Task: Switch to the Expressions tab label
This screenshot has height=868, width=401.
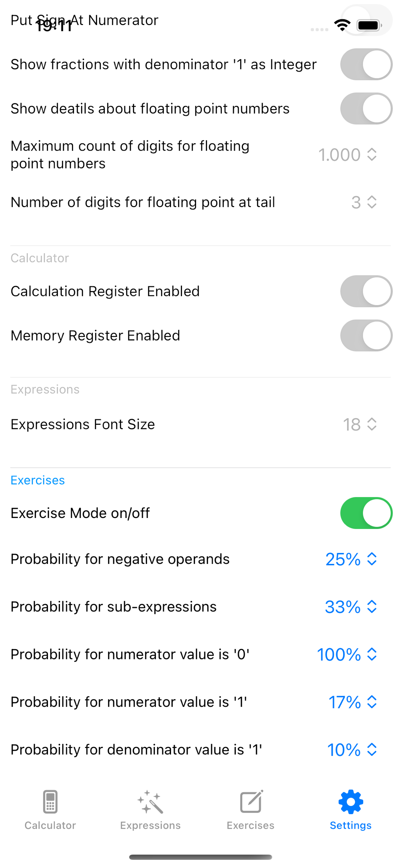Action: click(x=150, y=825)
